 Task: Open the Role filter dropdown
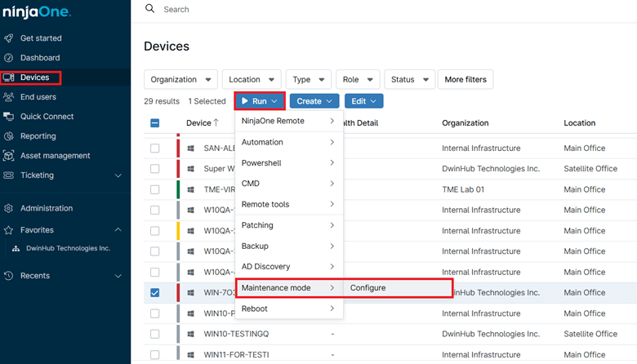click(x=358, y=79)
